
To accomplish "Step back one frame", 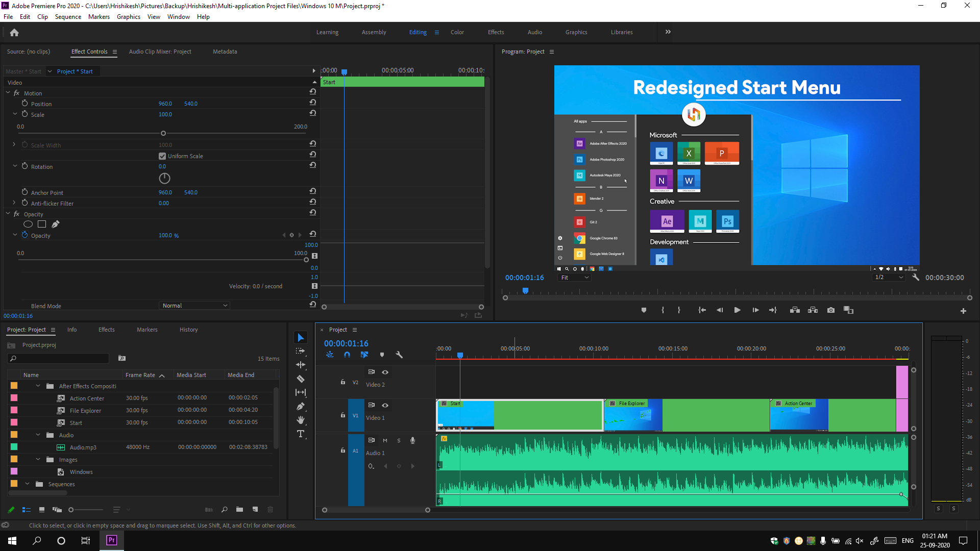I will point(720,310).
